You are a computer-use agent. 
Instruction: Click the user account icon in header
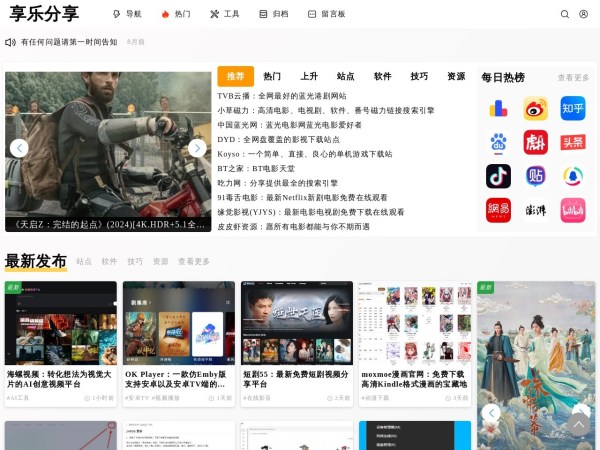pyautogui.click(x=584, y=15)
